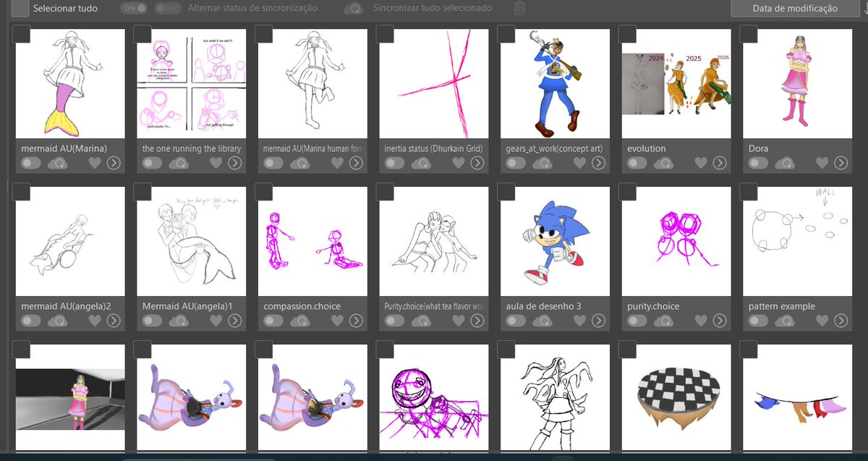This screenshot has height=461, width=868.
Task: Click heart icon on 'gears_at_work(concept art)'
Action: coord(579,164)
